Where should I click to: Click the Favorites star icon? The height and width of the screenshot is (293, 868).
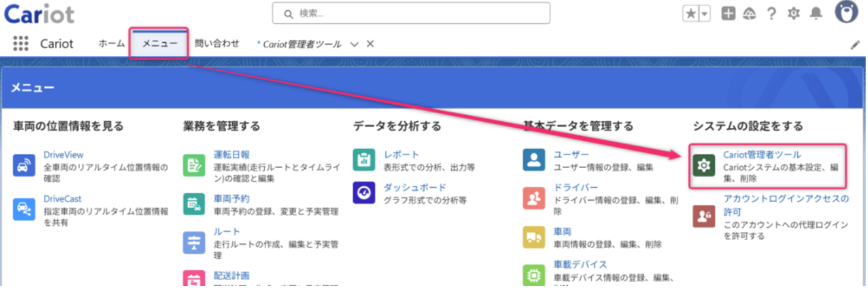pos(690,14)
